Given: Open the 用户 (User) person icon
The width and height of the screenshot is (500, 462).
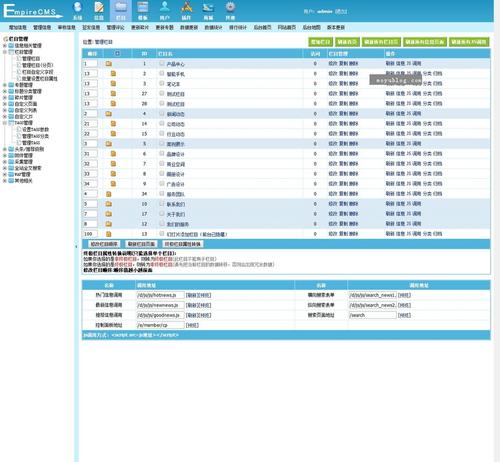Looking at the screenshot, I should point(165,10).
